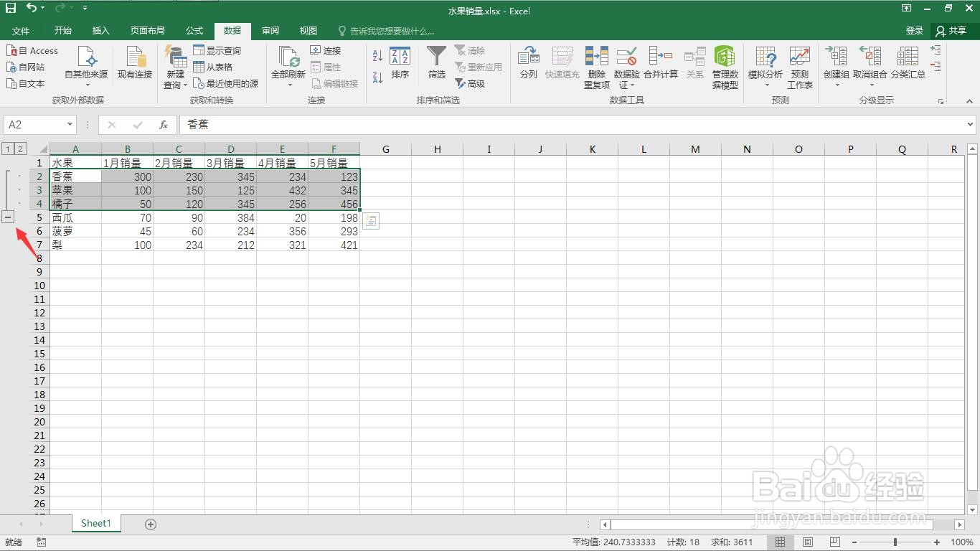980x551 pixels.
Task: Click zoom out minus button
Action: tap(854, 542)
